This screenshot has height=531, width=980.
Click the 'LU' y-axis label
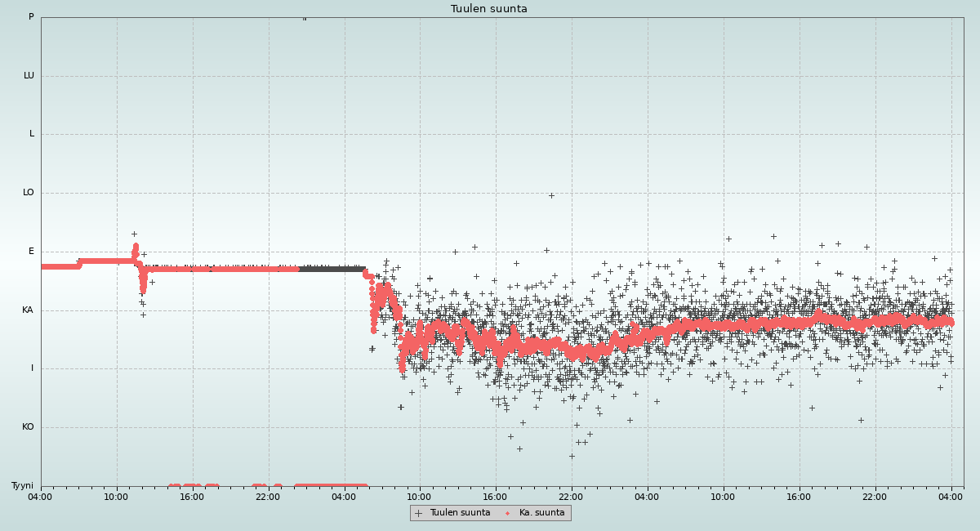pos(29,76)
